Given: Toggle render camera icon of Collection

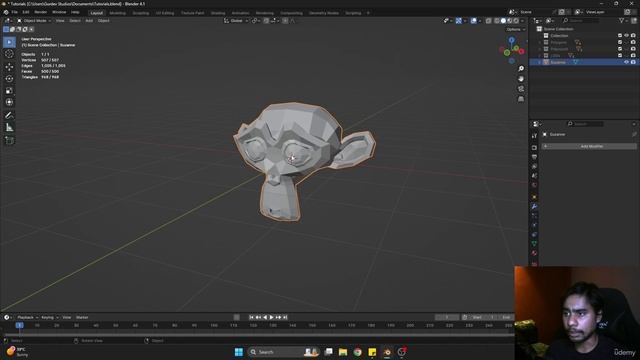Looking at the screenshot, I should [x=633, y=36].
